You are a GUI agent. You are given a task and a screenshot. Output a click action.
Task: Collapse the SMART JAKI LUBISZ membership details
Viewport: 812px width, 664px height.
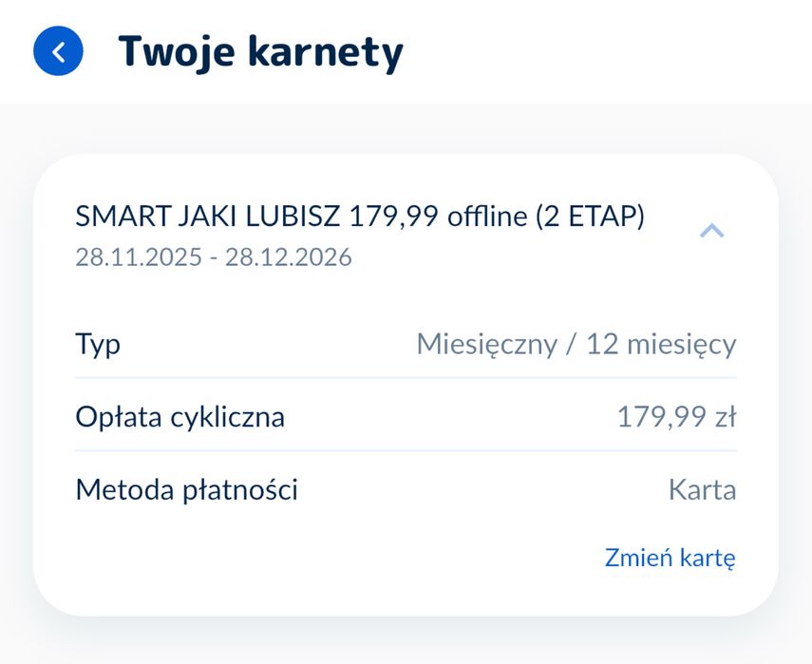(x=711, y=231)
